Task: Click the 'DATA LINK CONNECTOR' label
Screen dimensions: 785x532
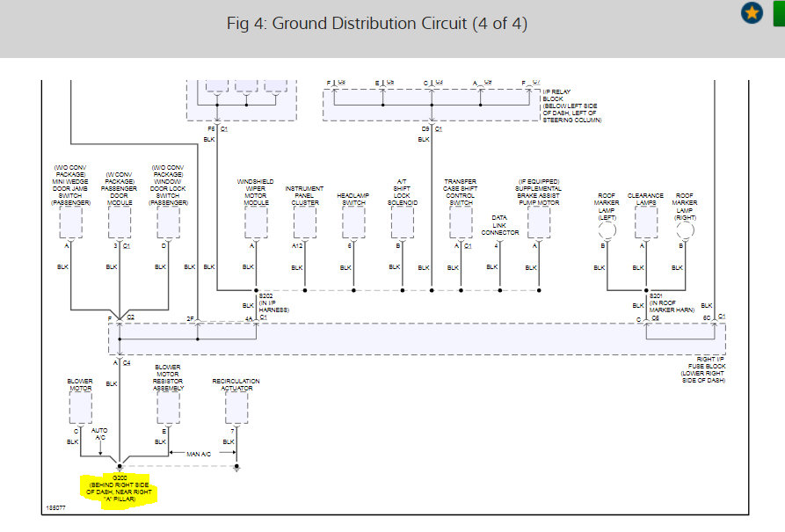Action: tap(499, 225)
